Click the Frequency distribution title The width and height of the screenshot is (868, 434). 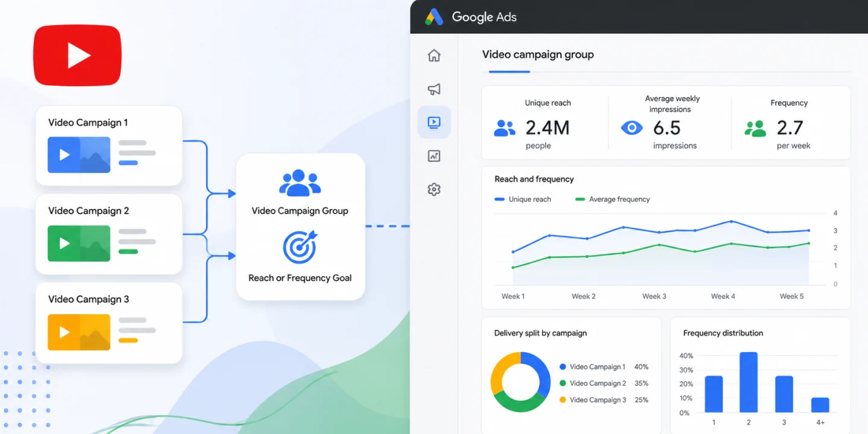723,333
